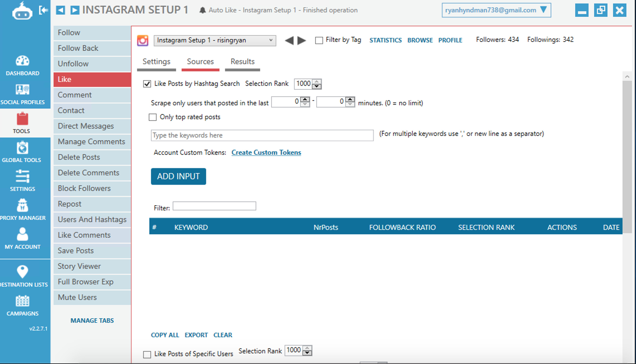Select the Unfollow tool

coord(92,64)
